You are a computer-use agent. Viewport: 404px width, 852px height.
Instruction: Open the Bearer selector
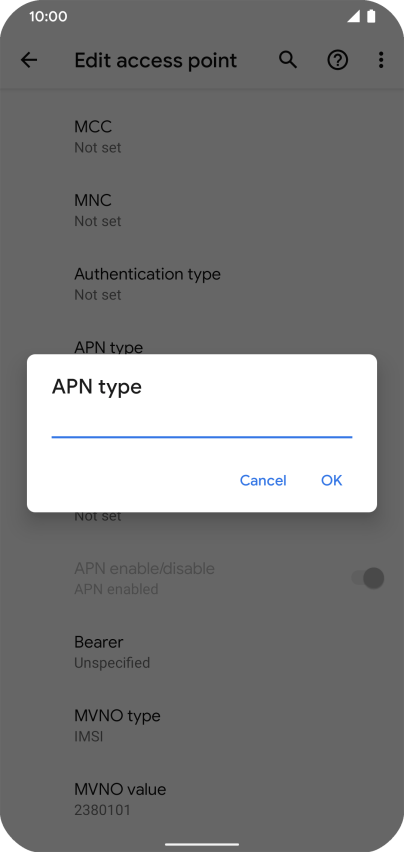[202, 651]
